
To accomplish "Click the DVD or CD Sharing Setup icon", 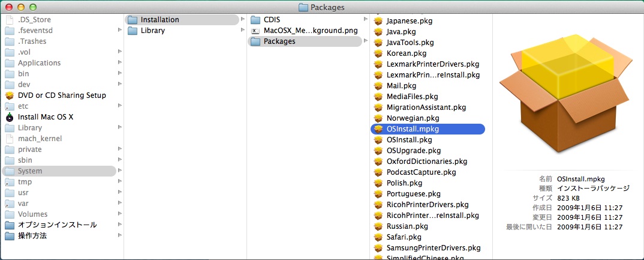I will 10,95.
